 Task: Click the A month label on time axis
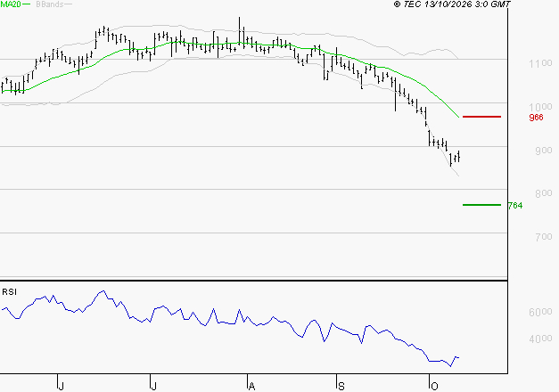click(251, 387)
